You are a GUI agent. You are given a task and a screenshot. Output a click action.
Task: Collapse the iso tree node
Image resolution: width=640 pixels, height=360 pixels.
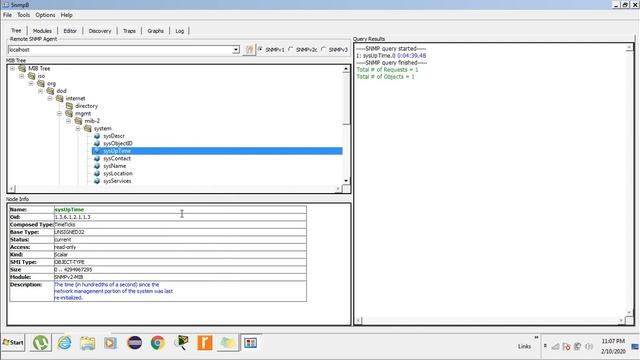coord(22,76)
